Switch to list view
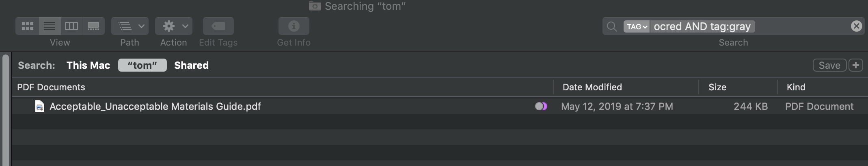 [x=50, y=26]
